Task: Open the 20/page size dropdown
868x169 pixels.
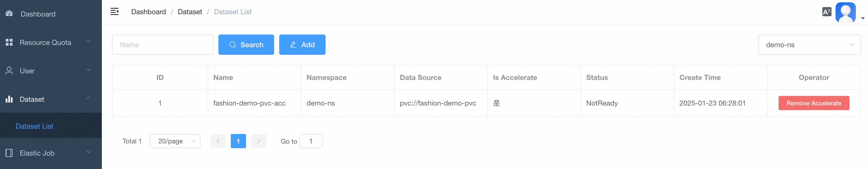Action: coord(175,141)
